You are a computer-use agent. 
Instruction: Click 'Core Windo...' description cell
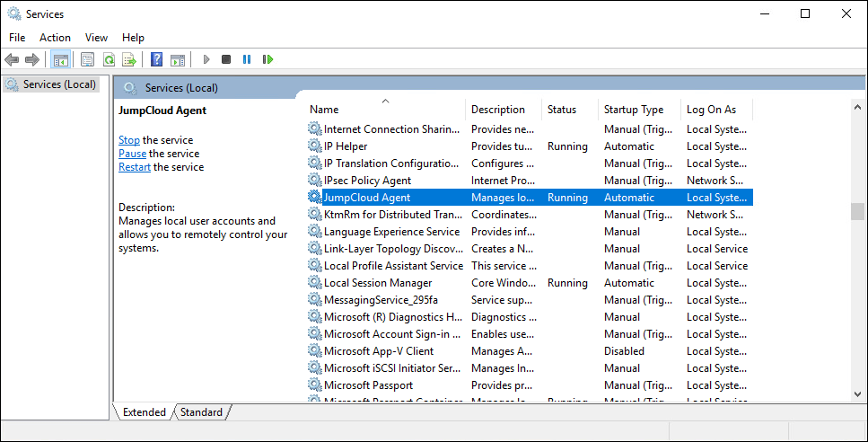pos(504,282)
